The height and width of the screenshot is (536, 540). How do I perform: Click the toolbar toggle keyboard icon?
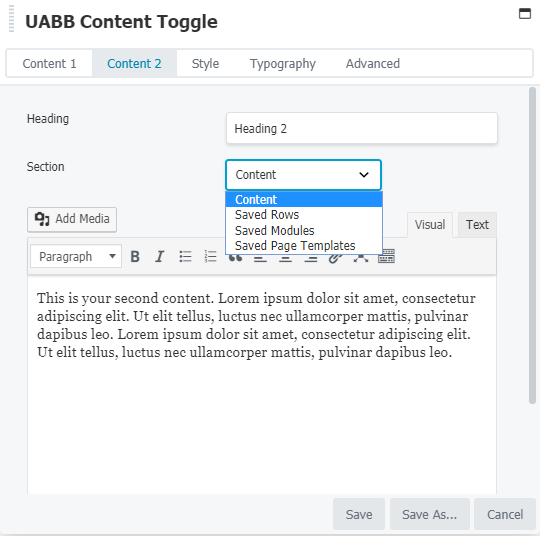tap(386, 256)
